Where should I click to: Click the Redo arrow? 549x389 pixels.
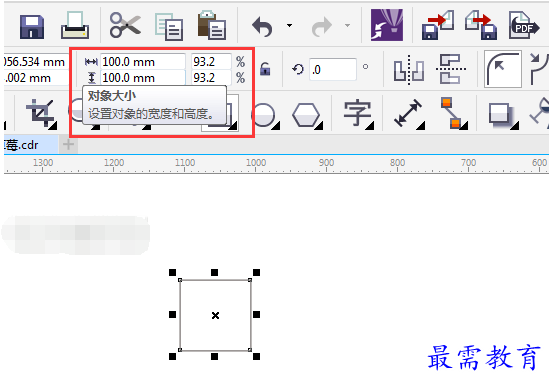tap(321, 27)
